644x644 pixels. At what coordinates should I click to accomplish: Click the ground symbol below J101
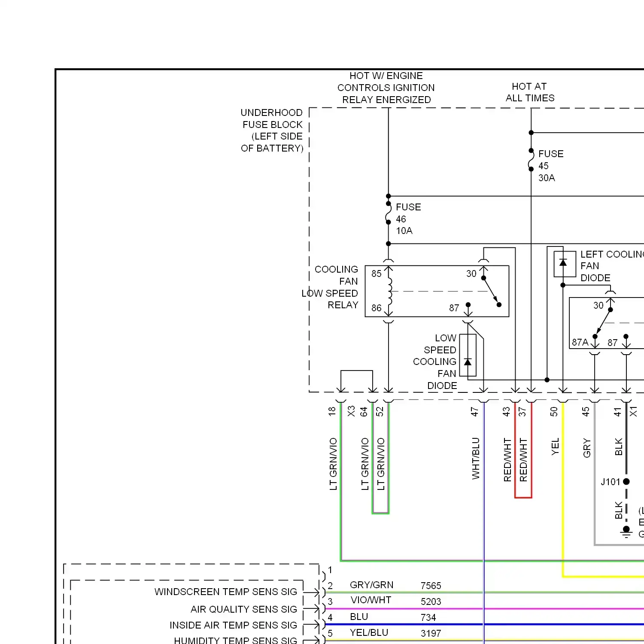point(626,533)
